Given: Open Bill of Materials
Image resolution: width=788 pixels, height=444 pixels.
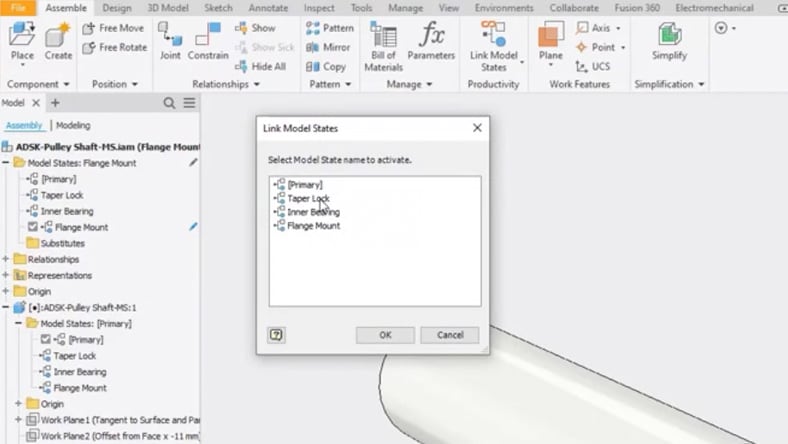Looking at the screenshot, I should point(383,46).
